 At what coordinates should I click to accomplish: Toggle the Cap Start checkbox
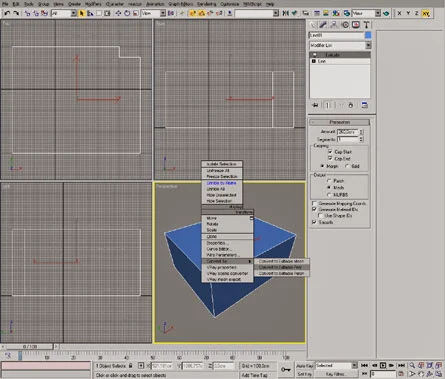(330, 152)
